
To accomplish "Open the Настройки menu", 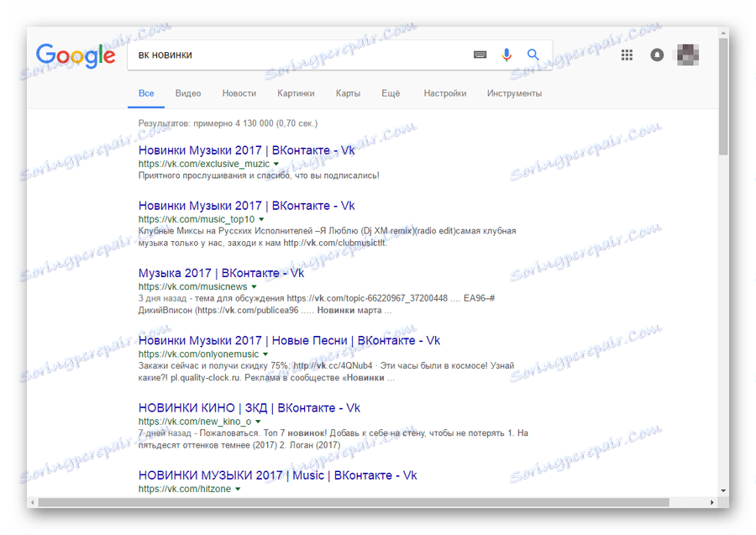I will [445, 93].
